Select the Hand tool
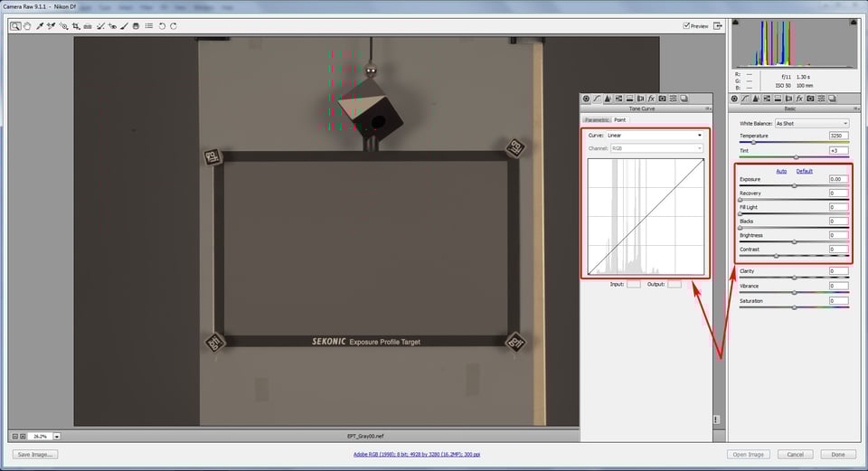 point(27,26)
